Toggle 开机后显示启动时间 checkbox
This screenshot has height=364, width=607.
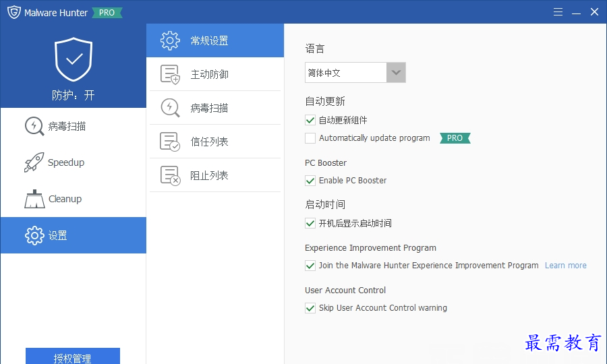click(310, 223)
